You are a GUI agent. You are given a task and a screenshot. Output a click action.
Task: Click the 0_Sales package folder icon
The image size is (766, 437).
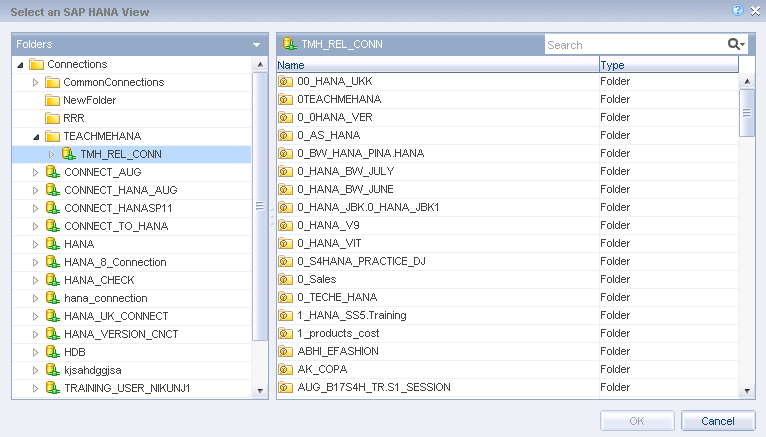285,279
